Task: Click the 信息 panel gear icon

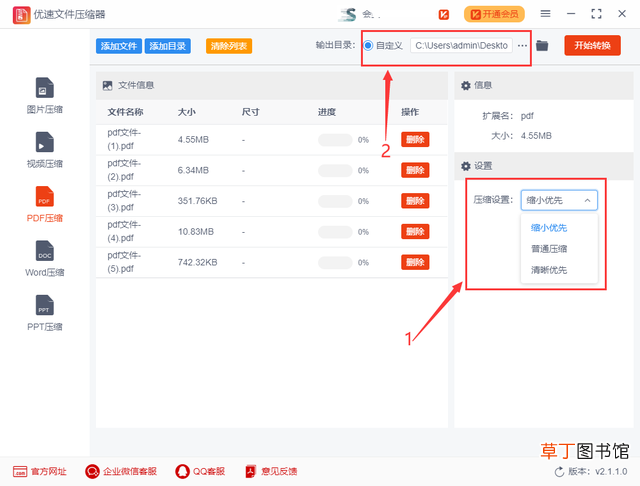Action: pyautogui.click(x=465, y=85)
